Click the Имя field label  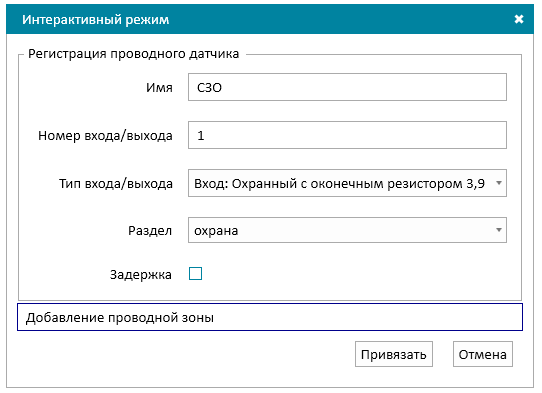tap(159, 87)
